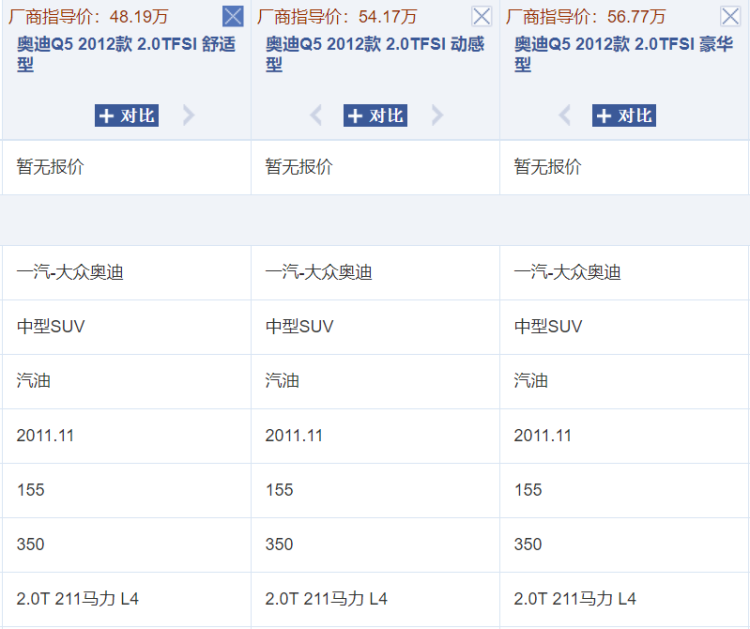Click the price text 厂商指导价: 54.17万

coord(337,17)
